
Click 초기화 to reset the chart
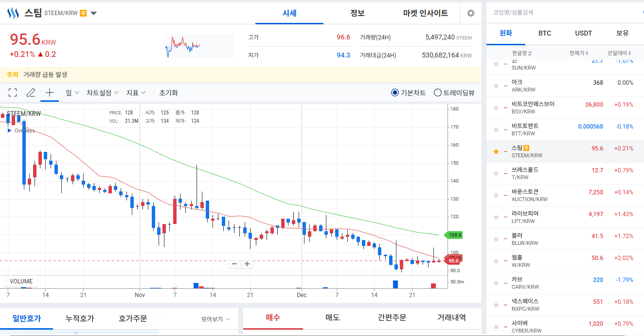point(168,93)
